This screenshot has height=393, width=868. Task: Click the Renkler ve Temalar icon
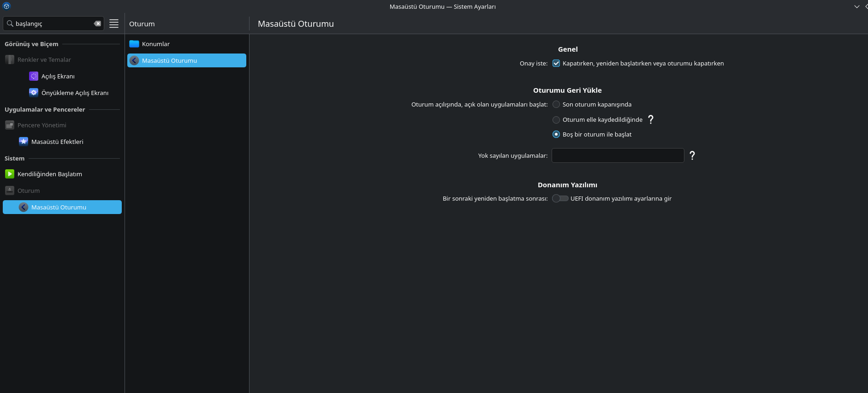10,60
